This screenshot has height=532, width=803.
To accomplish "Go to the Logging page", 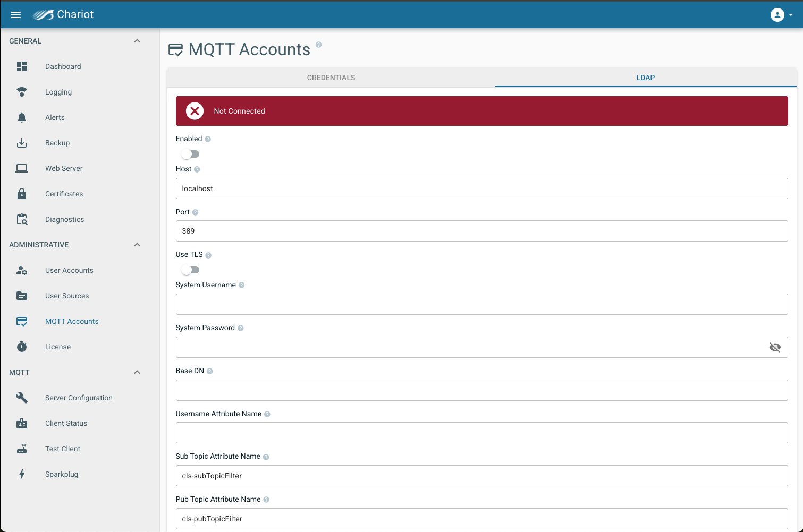I will [x=58, y=92].
